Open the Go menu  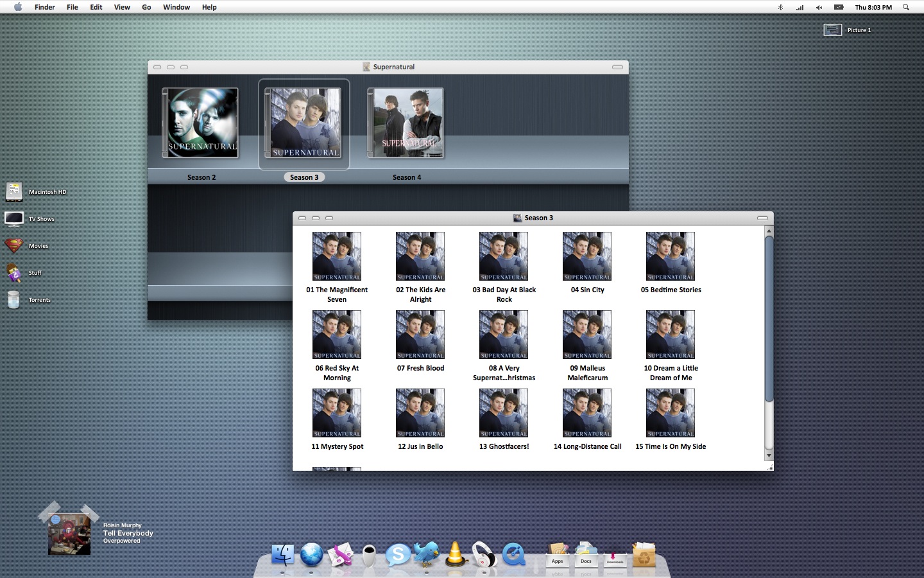[146, 7]
